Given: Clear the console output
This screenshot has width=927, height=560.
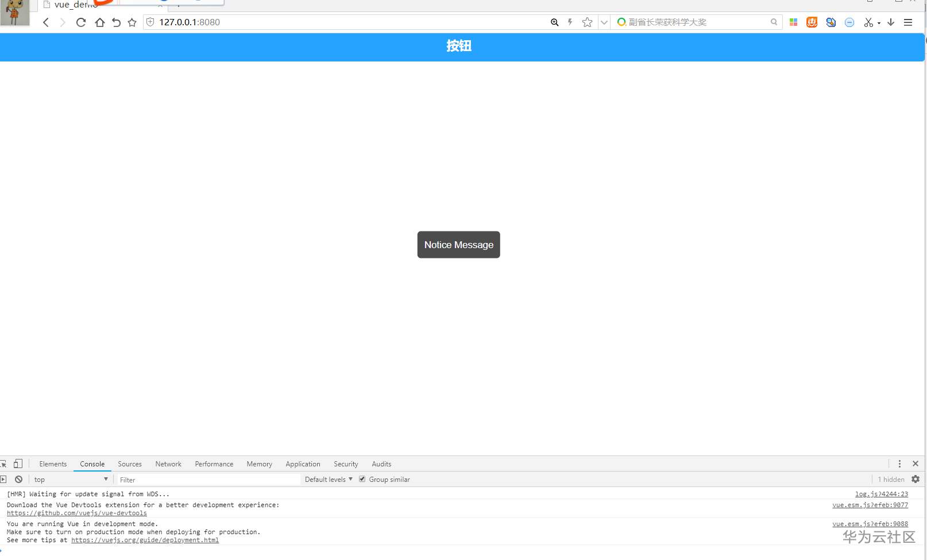Looking at the screenshot, I should [18, 479].
